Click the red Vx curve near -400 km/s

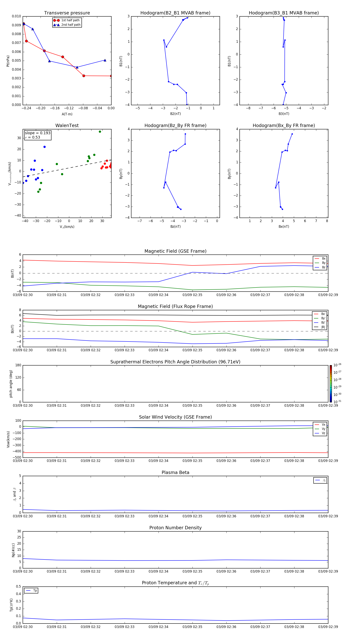point(175,453)
